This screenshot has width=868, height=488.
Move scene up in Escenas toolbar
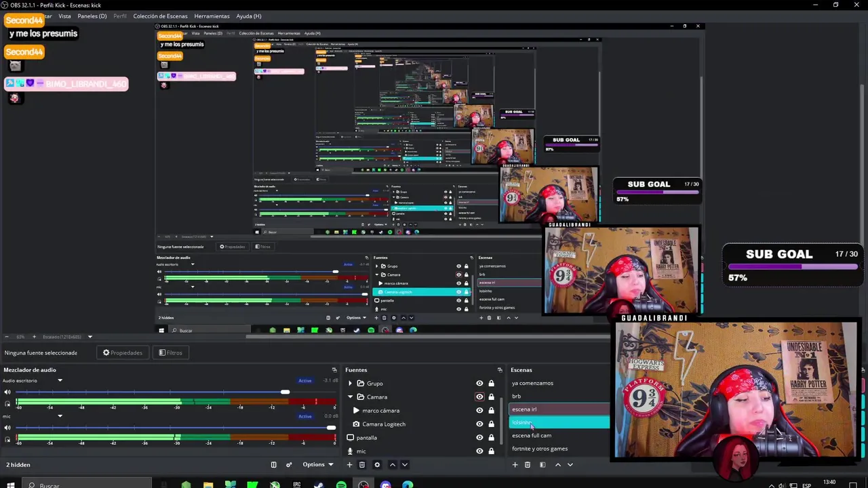(x=557, y=465)
